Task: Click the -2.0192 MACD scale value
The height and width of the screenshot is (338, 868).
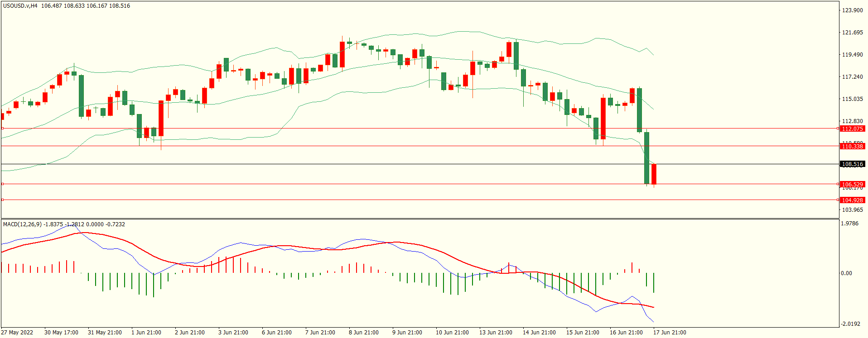Action: click(x=850, y=324)
